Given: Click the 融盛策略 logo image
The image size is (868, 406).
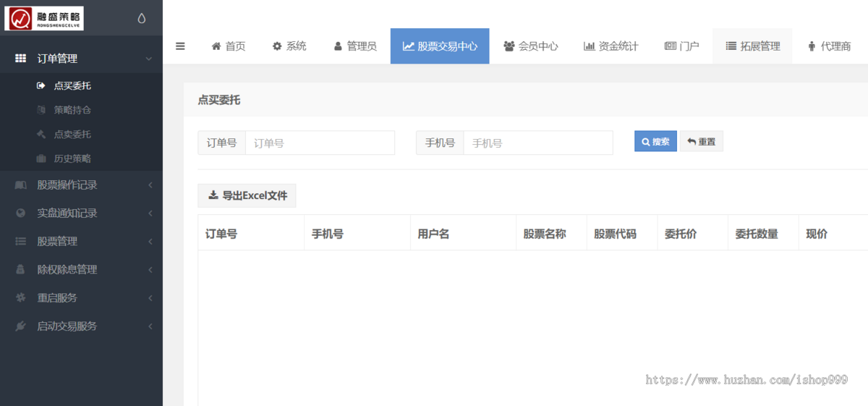Looking at the screenshot, I should pyautogui.click(x=43, y=18).
